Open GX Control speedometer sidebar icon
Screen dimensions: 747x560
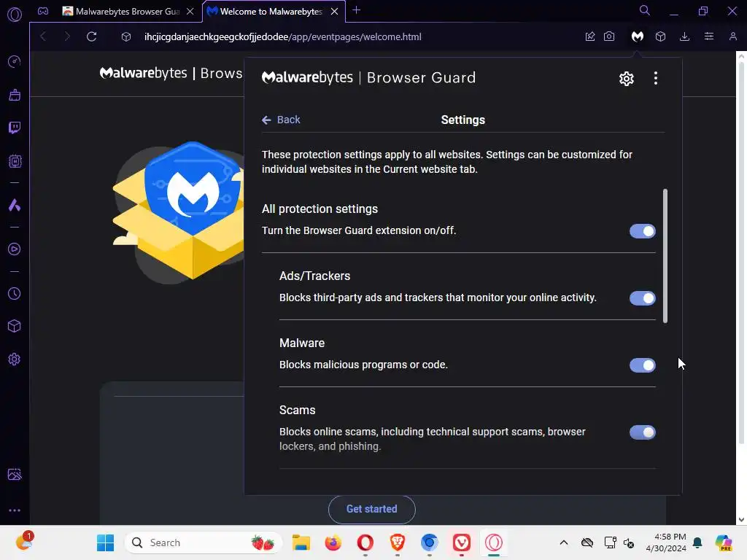pyautogui.click(x=15, y=61)
